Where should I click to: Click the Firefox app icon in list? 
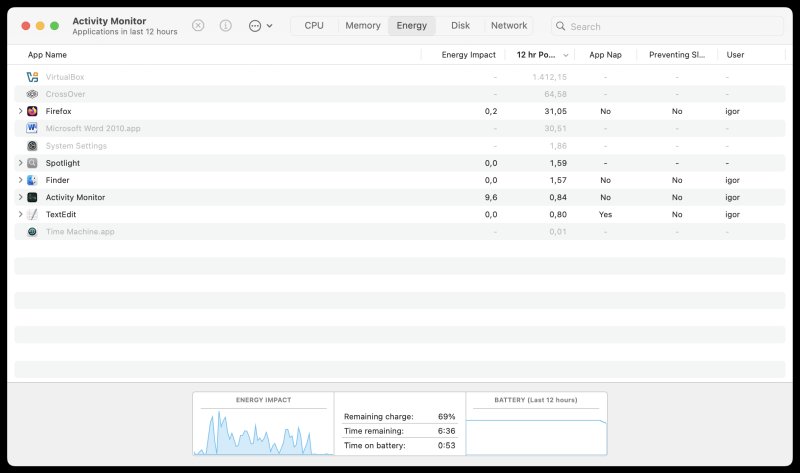coord(32,111)
